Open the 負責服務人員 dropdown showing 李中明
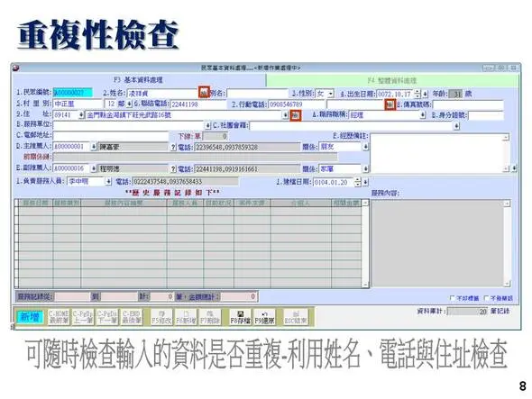The height and width of the screenshot is (399, 532). click(108, 182)
